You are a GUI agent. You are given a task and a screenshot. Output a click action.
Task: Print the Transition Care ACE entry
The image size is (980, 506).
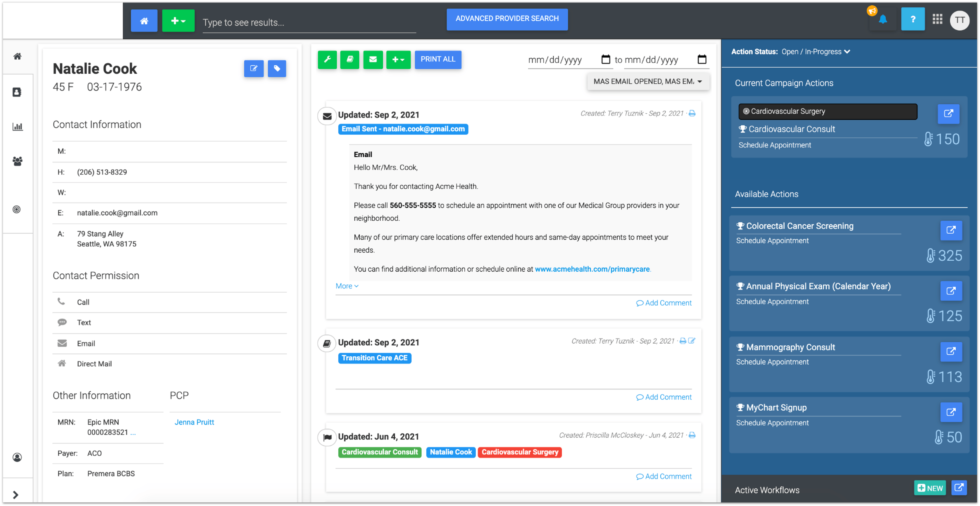point(683,341)
